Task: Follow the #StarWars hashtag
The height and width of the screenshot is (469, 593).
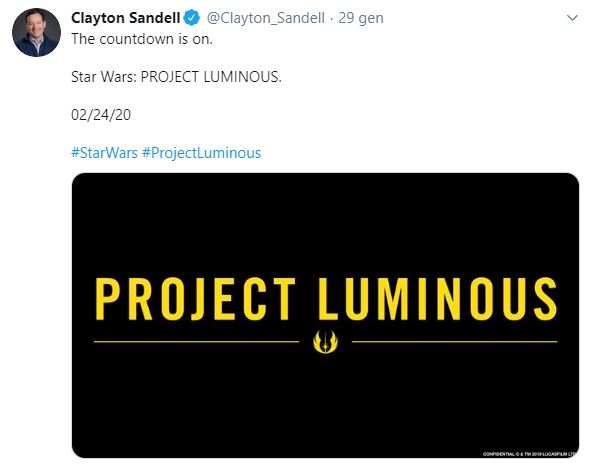Action: (x=104, y=153)
